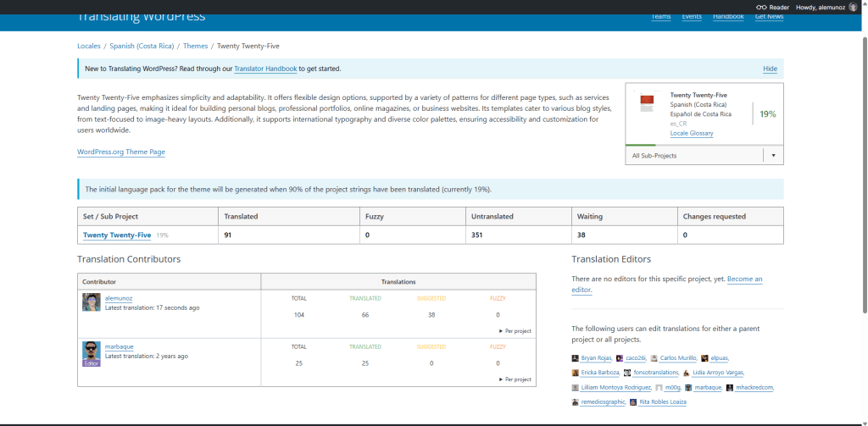Image resolution: width=868 pixels, height=426 pixels.
Task: Open the Spanish (Costa Rica) breadcrumb link
Action: tap(142, 46)
